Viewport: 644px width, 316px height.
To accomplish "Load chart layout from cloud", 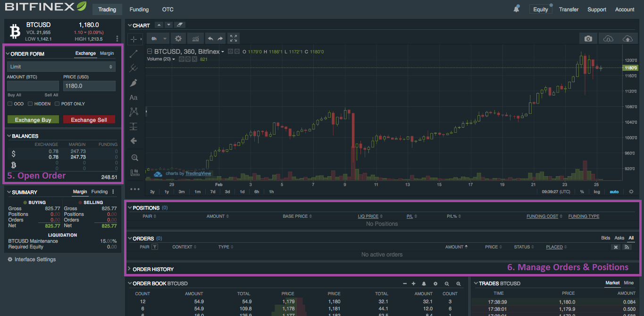I will [x=609, y=39].
